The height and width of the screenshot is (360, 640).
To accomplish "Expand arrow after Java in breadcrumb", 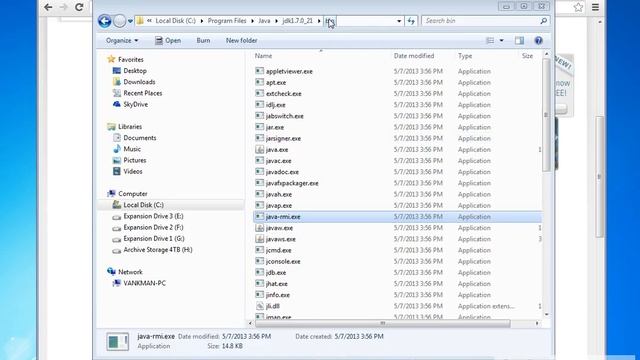I will click(x=276, y=21).
